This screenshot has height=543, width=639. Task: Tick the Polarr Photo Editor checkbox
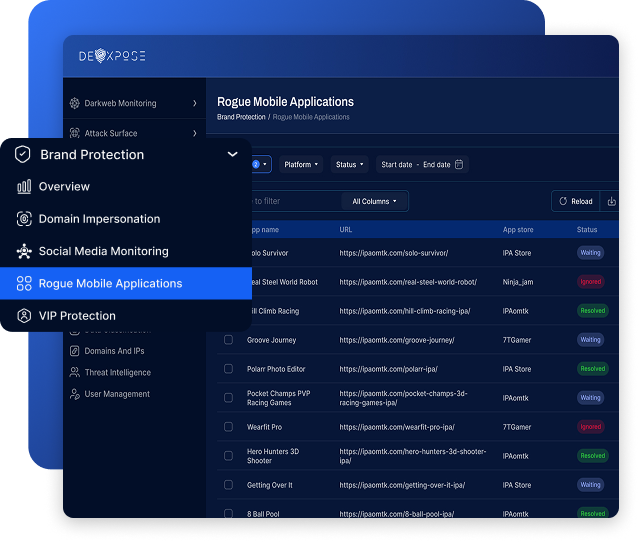click(228, 369)
